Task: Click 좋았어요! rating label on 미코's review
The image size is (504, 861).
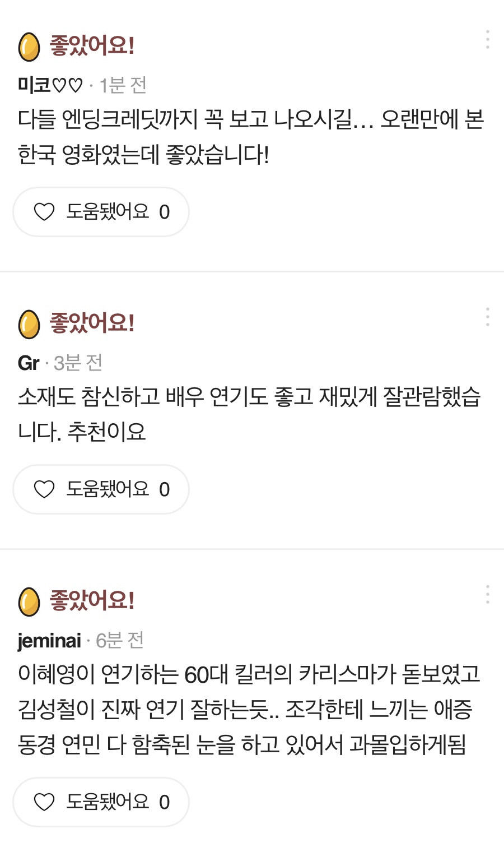Action: coord(92,45)
